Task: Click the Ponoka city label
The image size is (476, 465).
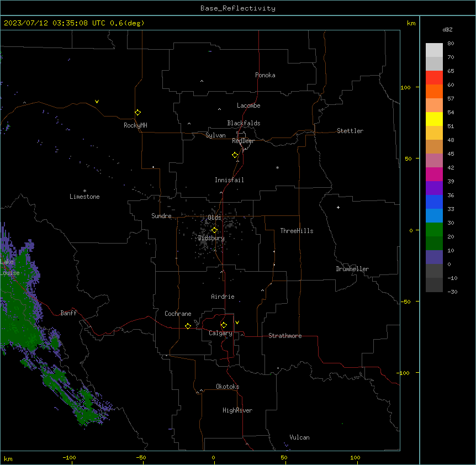Action: [265, 75]
